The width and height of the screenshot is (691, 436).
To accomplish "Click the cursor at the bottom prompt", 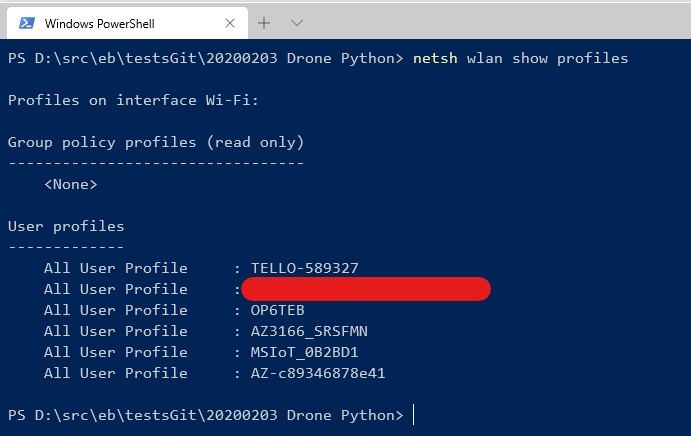I will click(413, 415).
